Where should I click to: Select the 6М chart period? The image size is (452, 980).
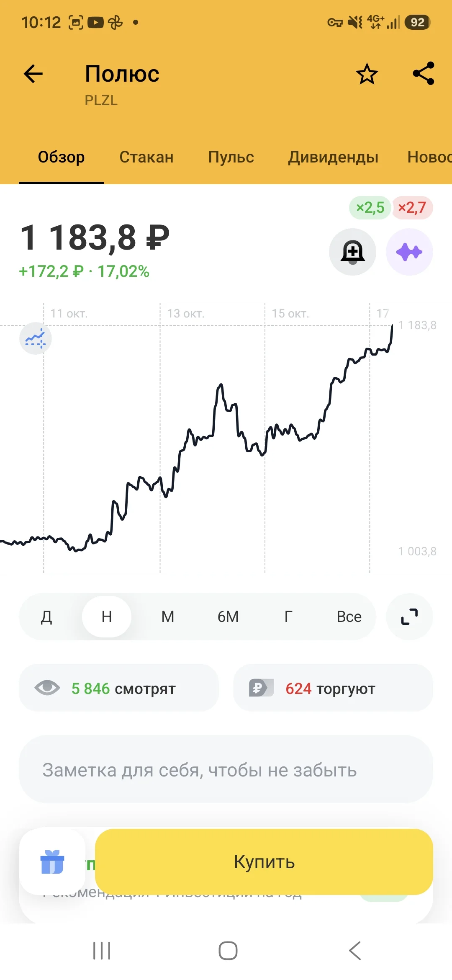point(228,616)
